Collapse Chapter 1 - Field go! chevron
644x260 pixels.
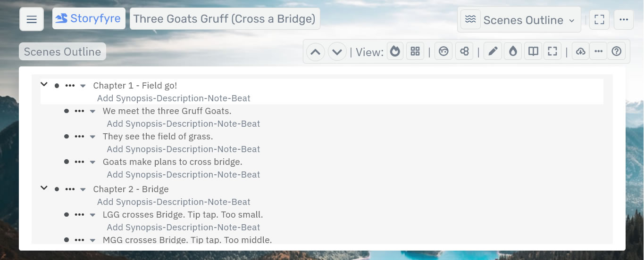[x=44, y=84]
